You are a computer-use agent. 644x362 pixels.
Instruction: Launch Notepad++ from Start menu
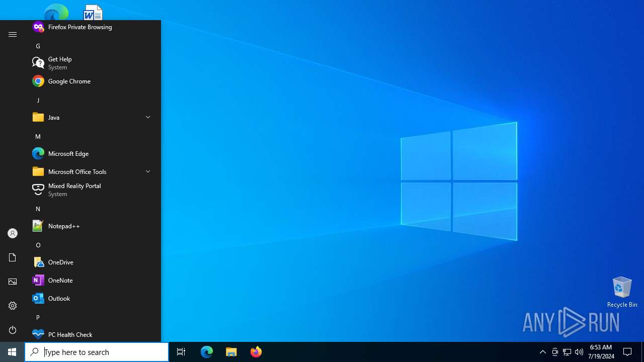click(x=93, y=226)
